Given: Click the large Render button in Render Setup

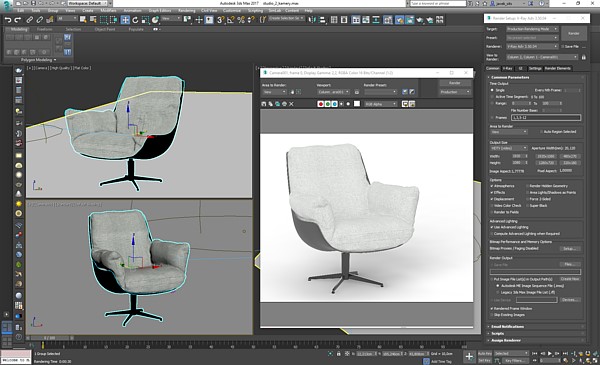Looking at the screenshot, I should [x=574, y=33].
